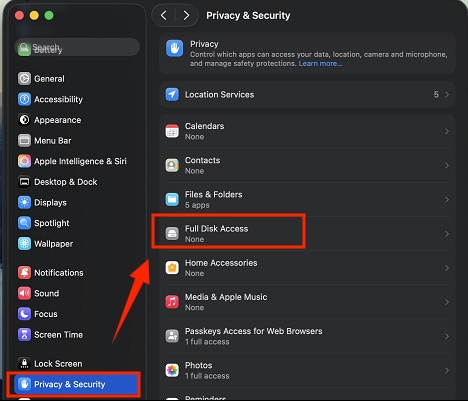Select Spotlight in the sidebar
The height and width of the screenshot is (401, 468).
pos(76,223)
